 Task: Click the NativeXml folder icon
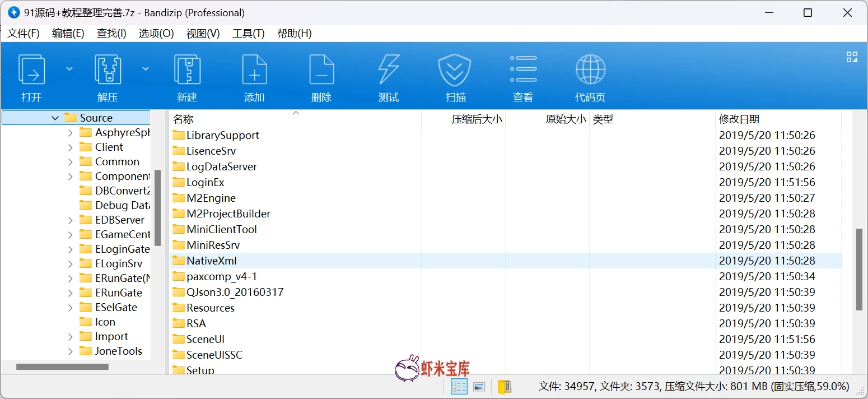tap(179, 261)
